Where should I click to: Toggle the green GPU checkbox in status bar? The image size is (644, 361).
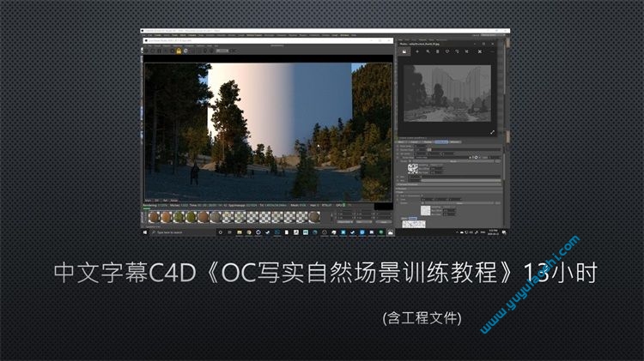343,205
